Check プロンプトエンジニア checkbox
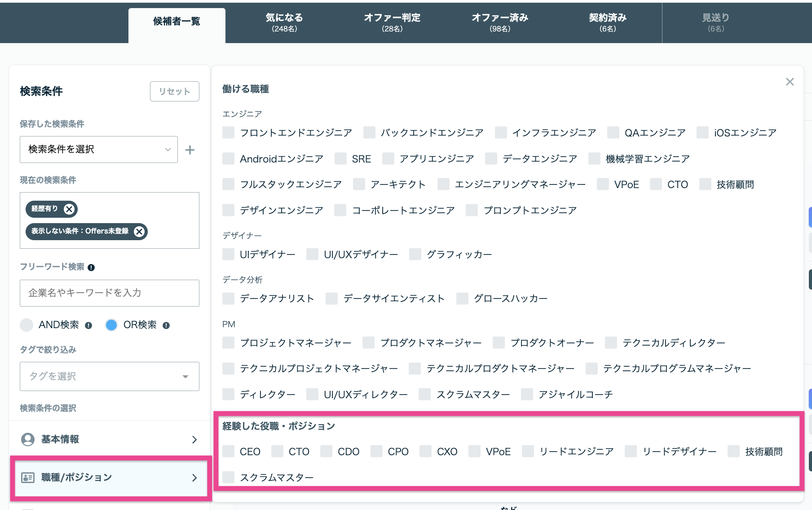The height and width of the screenshot is (510, 812). [472, 210]
